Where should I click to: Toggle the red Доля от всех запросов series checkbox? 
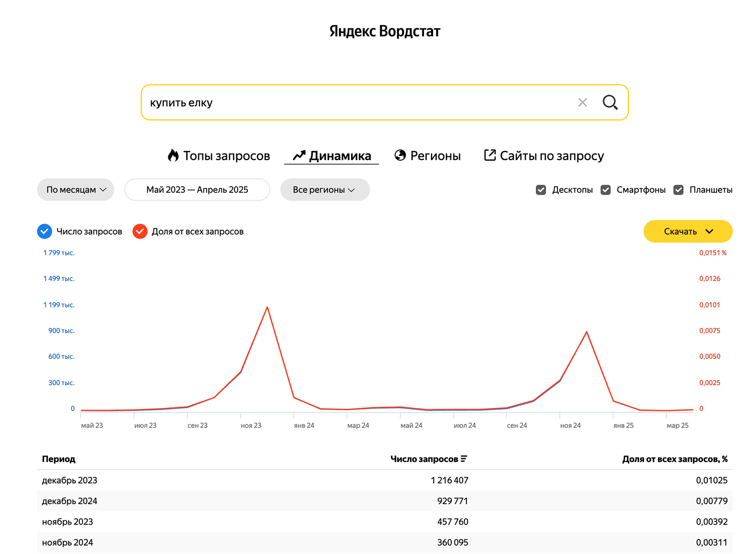(140, 231)
